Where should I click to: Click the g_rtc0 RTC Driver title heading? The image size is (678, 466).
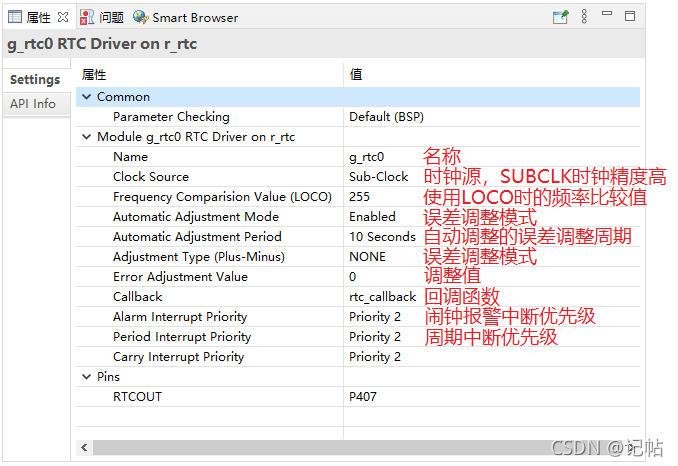click(102, 44)
